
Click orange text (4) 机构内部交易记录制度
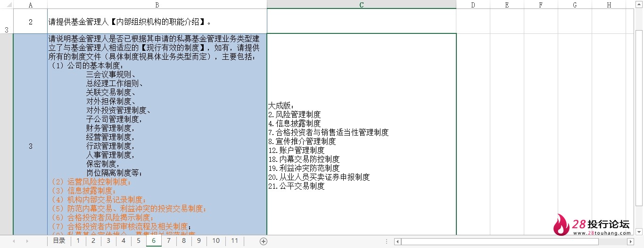pyautogui.click(x=99, y=200)
